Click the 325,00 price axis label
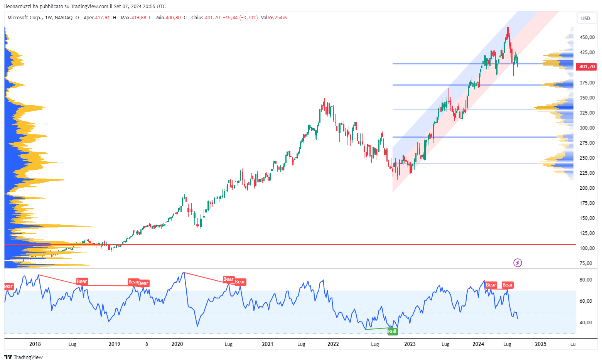This screenshot has height=364, width=602. 587,113
